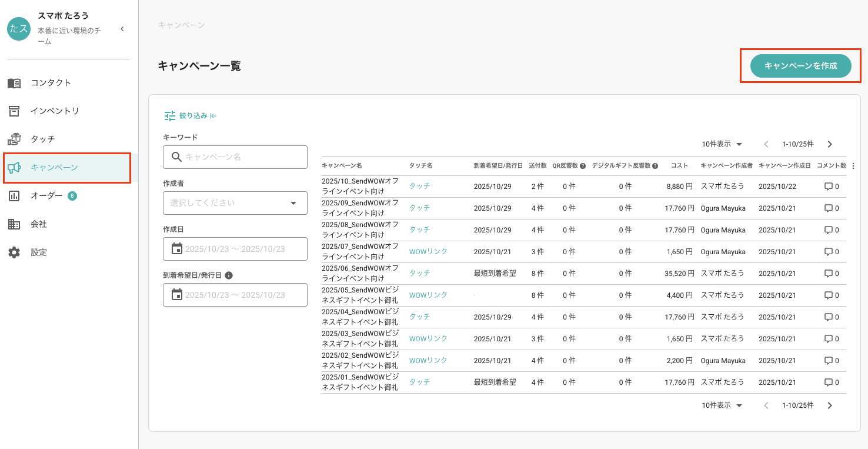Go to next page using top arrow
The height and width of the screenshot is (449, 868).
point(830,144)
